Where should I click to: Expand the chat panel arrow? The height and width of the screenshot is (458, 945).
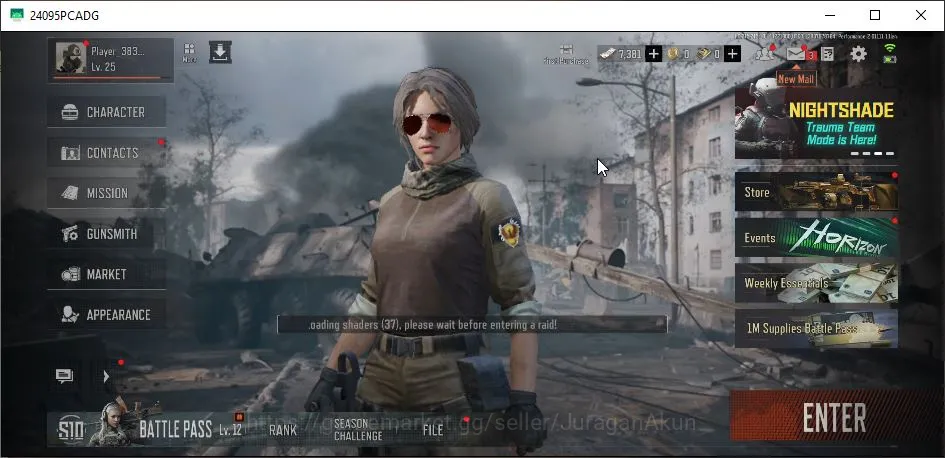point(106,377)
